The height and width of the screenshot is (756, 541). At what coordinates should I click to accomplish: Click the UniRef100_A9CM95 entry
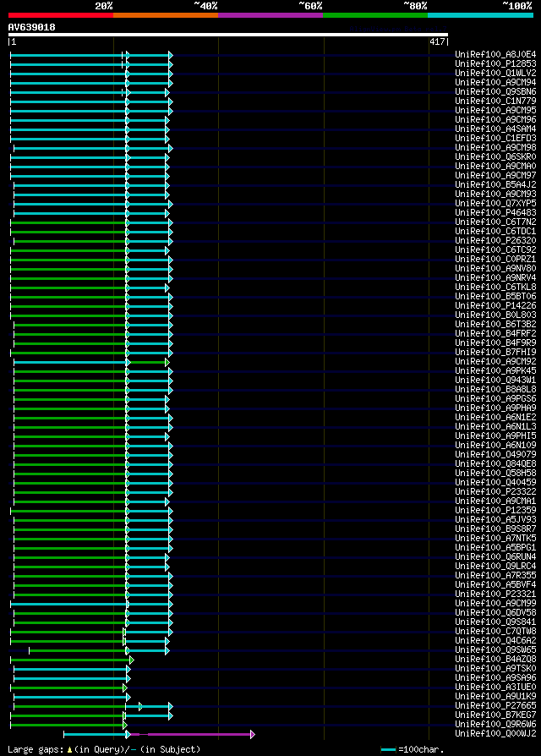point(495,110)
